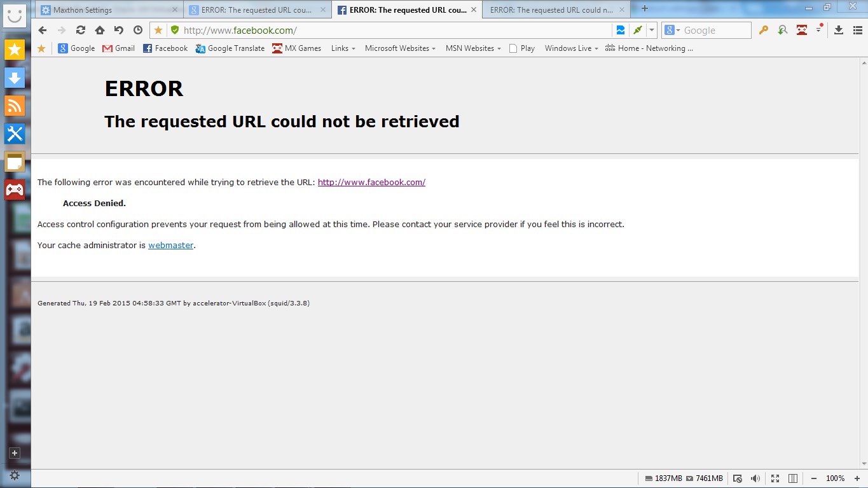Viewport: 868px width, 488px height.
Task: Follow the webmaster contact link
Action: (x=170, y=245)
